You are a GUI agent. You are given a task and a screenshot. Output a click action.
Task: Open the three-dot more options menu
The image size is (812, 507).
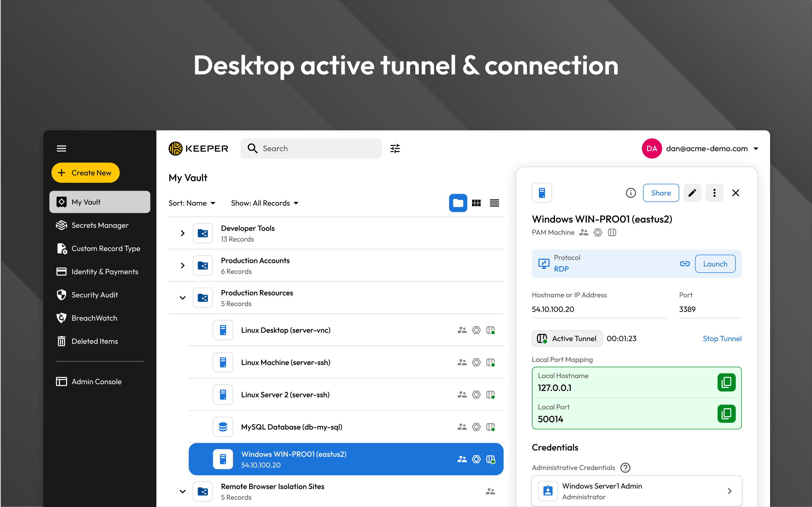(x=714, y=193)
